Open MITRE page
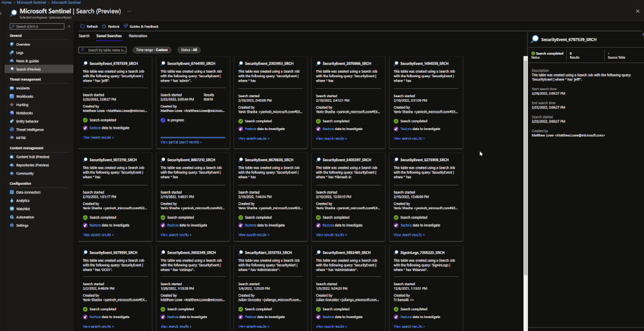The height and width of the screenshot is (331, 644). tap(21, 138)
